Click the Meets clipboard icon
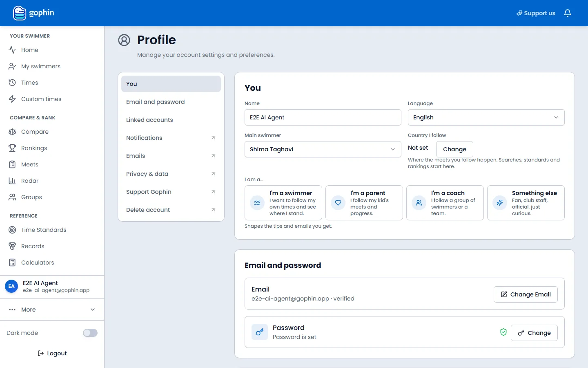Viewport: 588px width, 368px height. [x=12, y=164]
